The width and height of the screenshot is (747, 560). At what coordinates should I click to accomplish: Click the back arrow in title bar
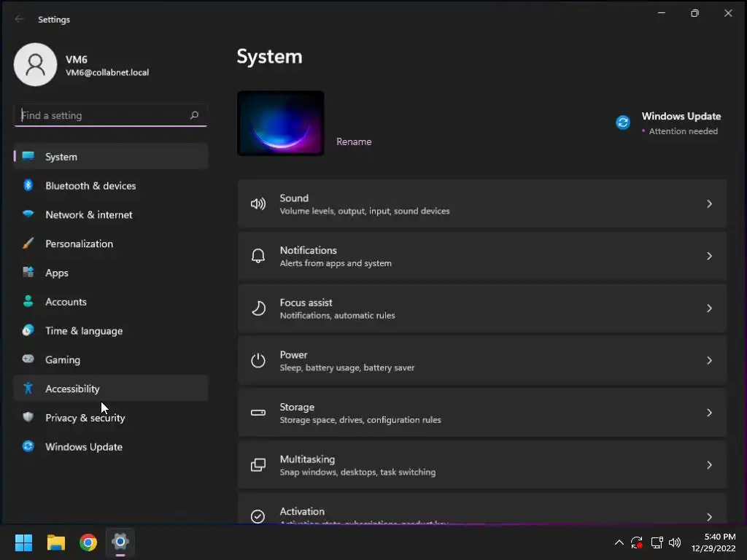(x=19, y=19)
